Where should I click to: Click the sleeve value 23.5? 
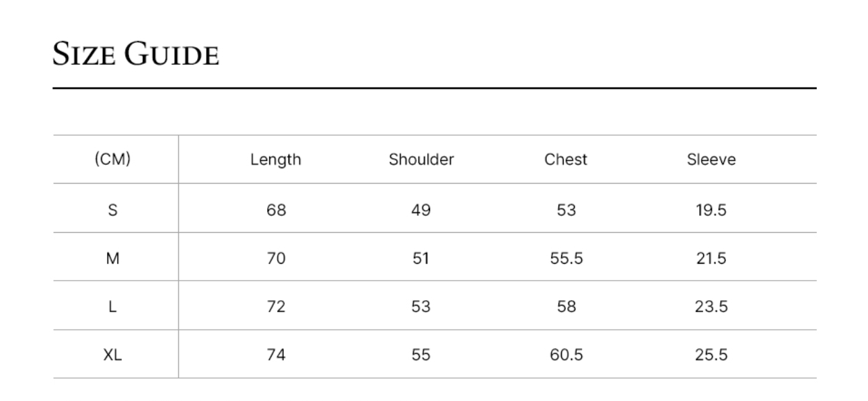[x=711, y=307]
